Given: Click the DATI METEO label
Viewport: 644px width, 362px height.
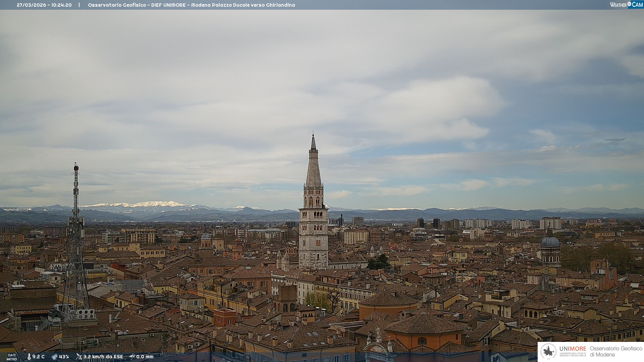Looking at the screenshot, I should [x=12, y=357].
